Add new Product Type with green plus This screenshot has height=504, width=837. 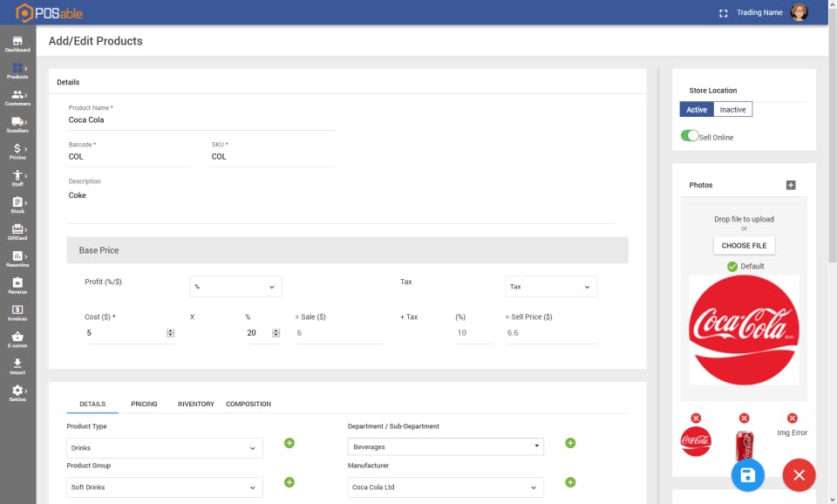coord(289,443)
